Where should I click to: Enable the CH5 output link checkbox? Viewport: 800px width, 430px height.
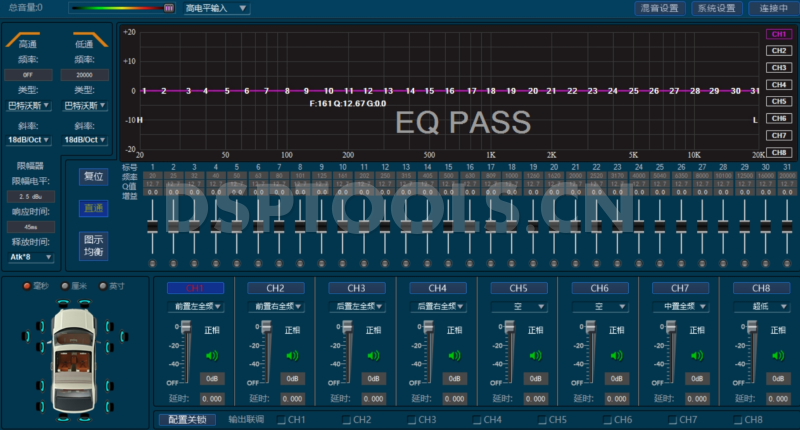(x=542, y=420)
